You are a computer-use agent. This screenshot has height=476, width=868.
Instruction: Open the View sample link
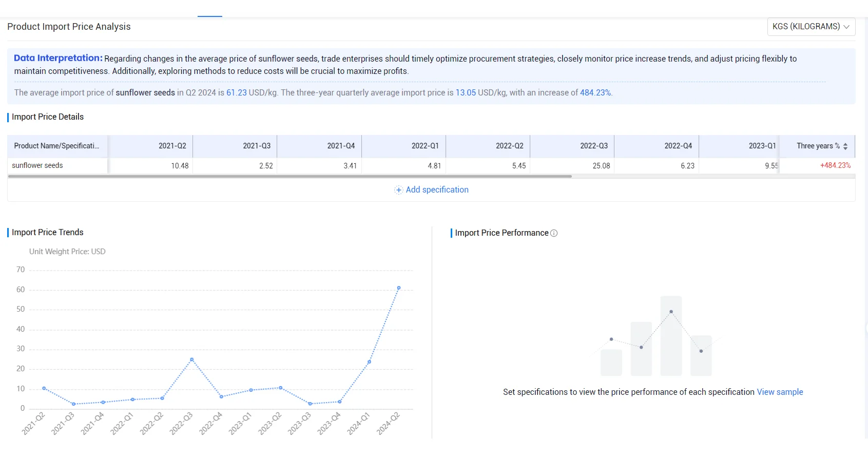click(780, 392)
